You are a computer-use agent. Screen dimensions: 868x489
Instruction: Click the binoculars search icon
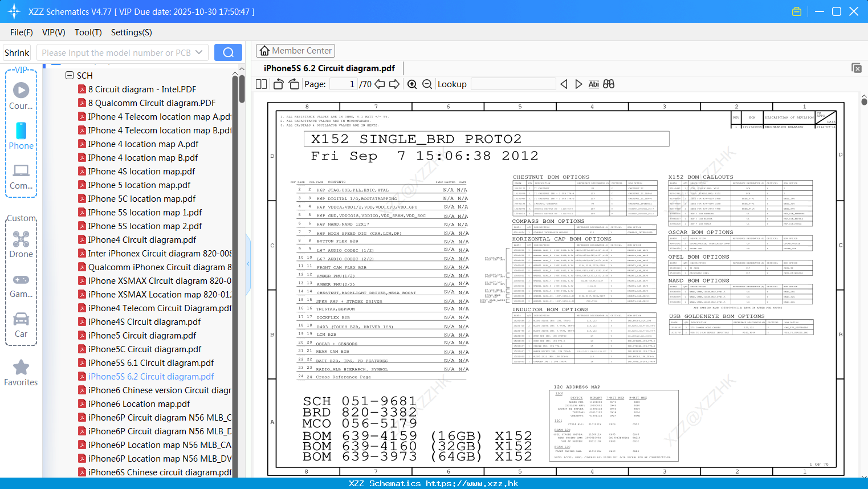tap(609, 84)
